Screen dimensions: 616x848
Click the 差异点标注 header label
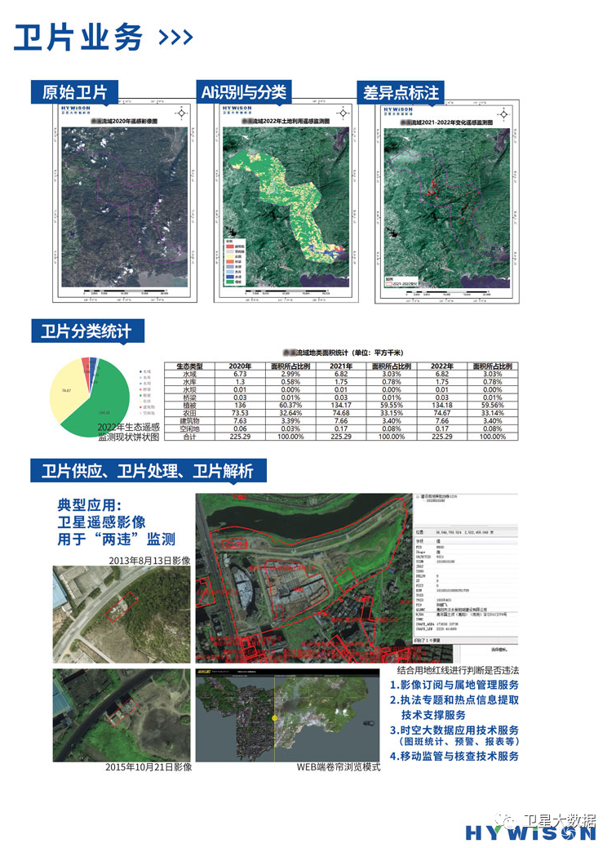(400, 92)
